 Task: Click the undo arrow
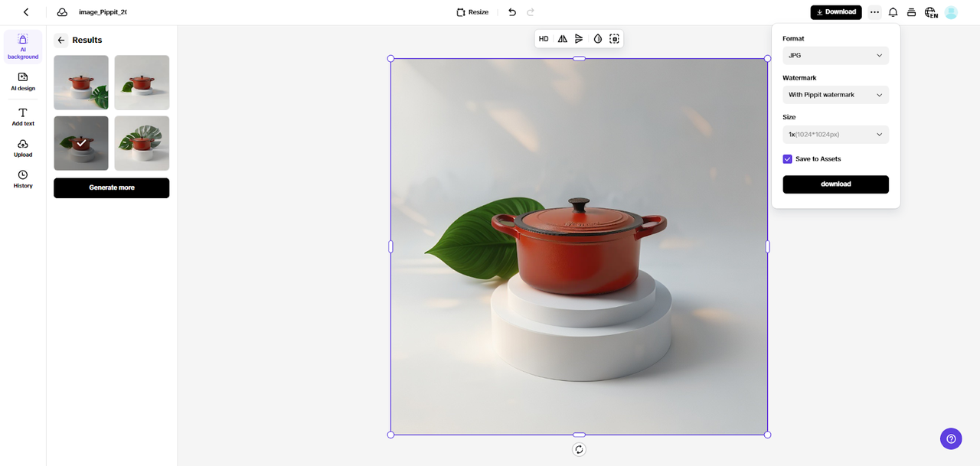tap(512, 12)
